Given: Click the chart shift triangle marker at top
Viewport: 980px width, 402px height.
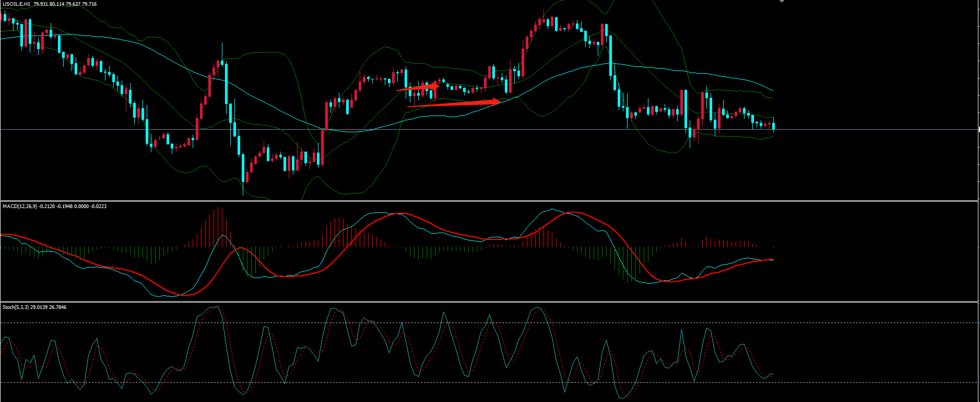Looking at the screenshot, I should [782, 2].
